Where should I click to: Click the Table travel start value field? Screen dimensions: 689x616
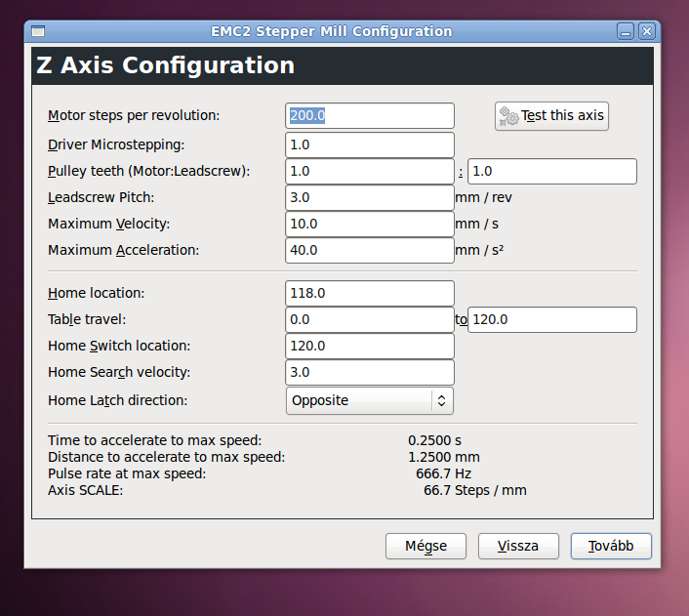[370, 319]
